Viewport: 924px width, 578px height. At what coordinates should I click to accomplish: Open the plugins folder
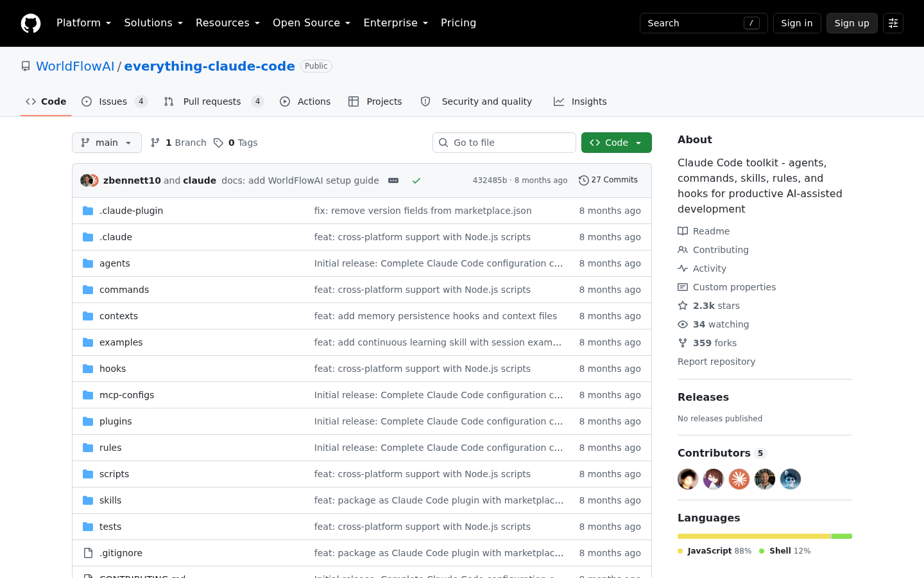(116, 421)
